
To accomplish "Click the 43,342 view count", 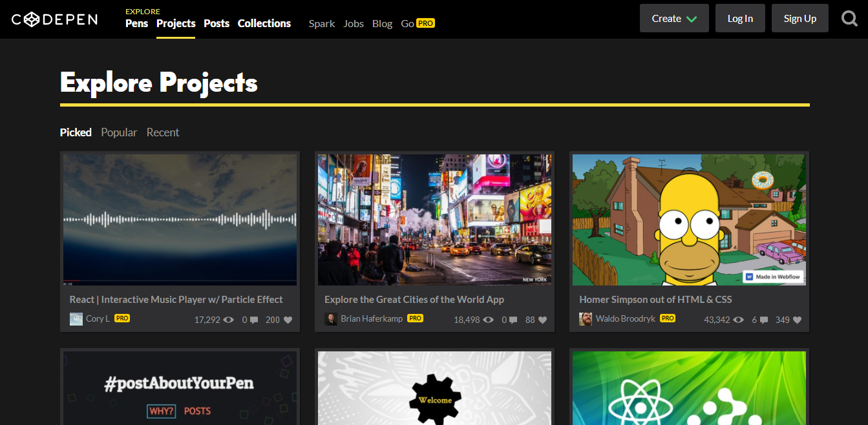I will click(x=717, y=320).
